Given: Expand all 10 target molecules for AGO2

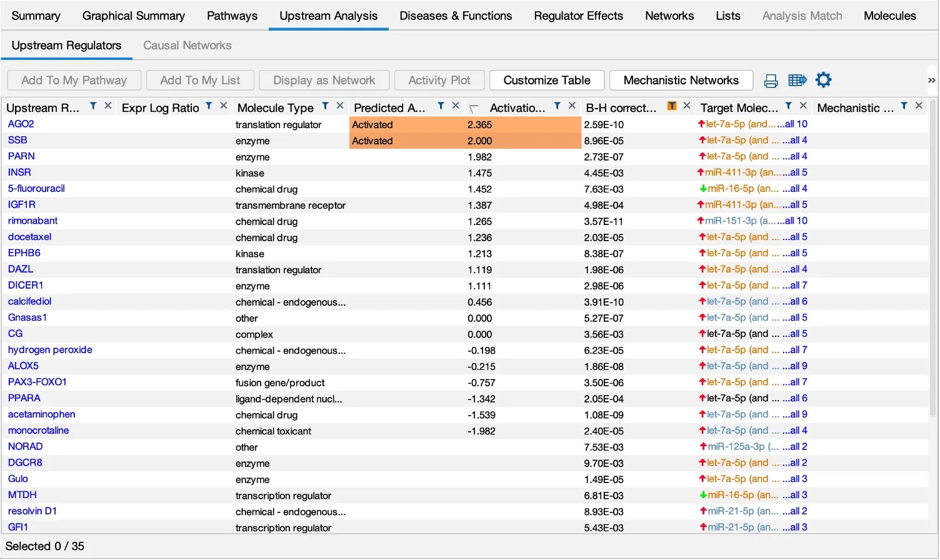Looking at the screenshot, I should [792, 124].
